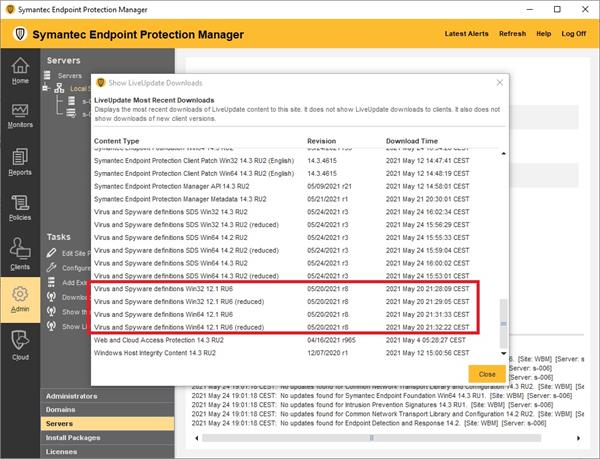Screen dimensions: 600x459
Task: Click the Edit Site pencil icon
Action: coord(51,253)
